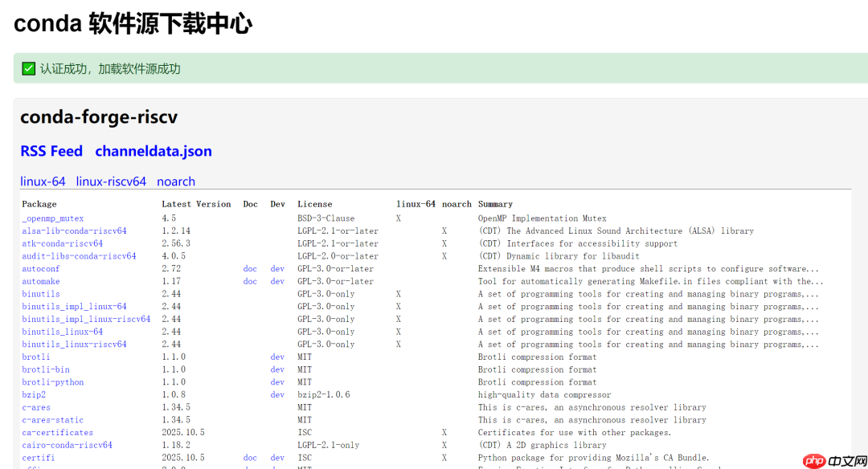Switch to the noarch platform link
Viewport: 868px width, 469px height.
[x=176, y=181]
